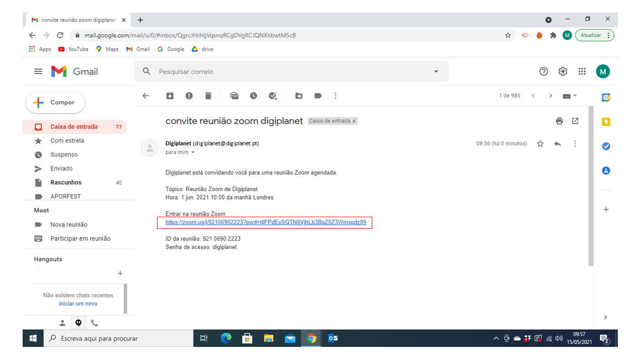Delete the email with trash icon

(x=208, y=96)
